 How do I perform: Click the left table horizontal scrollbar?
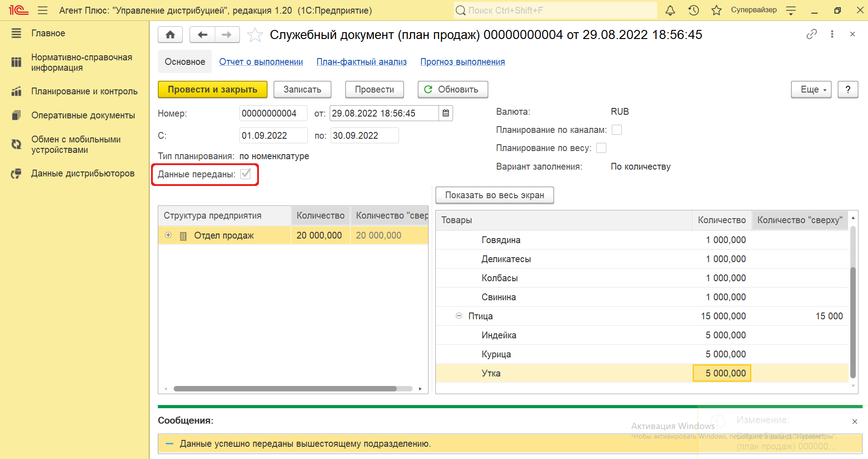(x=286, y=389)
